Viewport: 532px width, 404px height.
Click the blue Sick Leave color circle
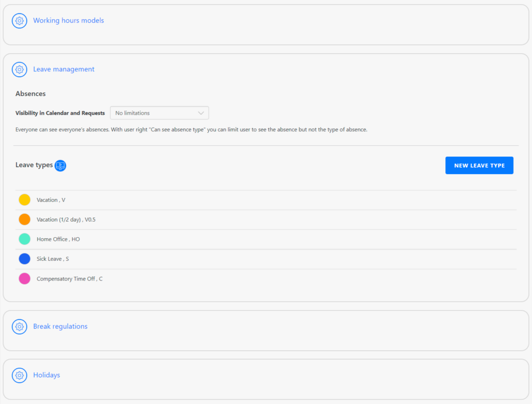[24, 259]
